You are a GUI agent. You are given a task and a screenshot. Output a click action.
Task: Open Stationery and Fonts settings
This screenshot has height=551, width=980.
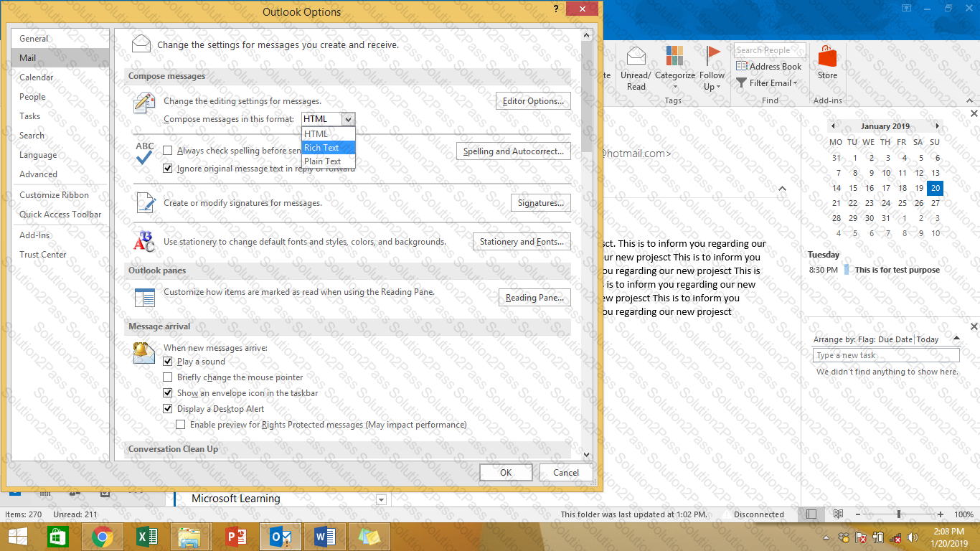tap(522, 242)
